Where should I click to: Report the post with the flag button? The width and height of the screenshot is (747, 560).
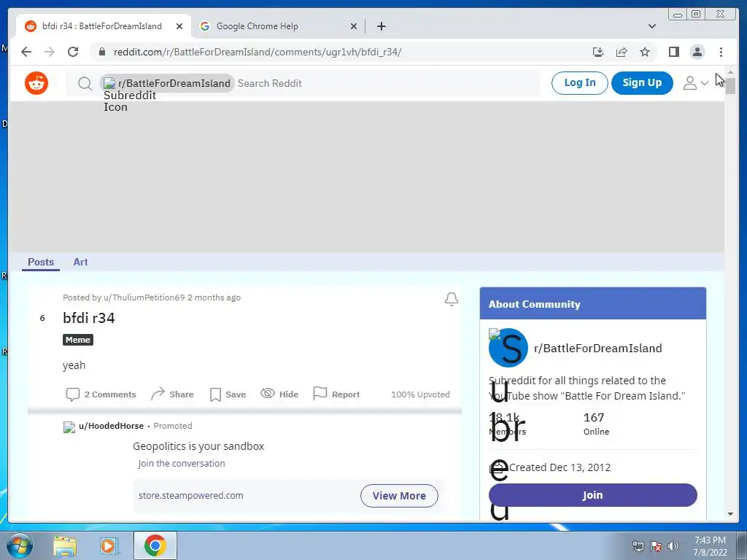click(336, 394)
